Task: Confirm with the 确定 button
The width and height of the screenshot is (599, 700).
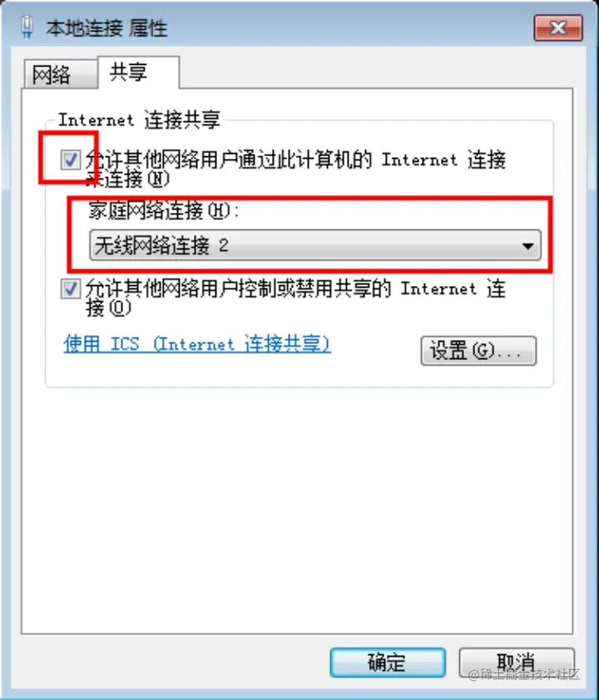Action: [388, 662]
